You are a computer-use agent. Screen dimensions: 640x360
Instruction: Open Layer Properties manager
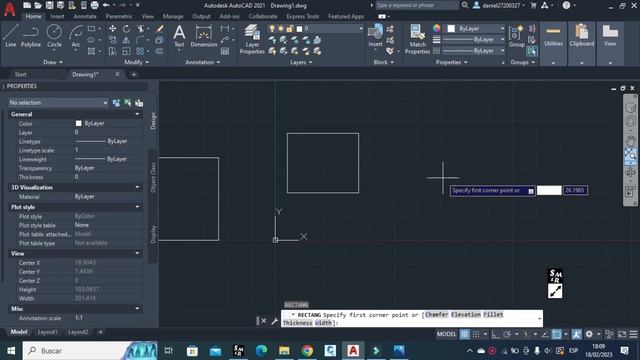[x=252, y=39]
